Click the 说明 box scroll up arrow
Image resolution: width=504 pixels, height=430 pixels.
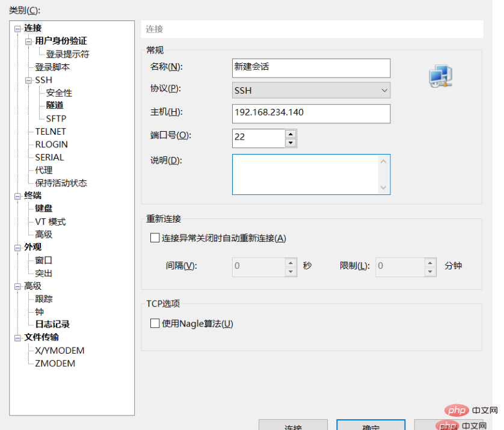pyautogui.click(x=384, y=161)
